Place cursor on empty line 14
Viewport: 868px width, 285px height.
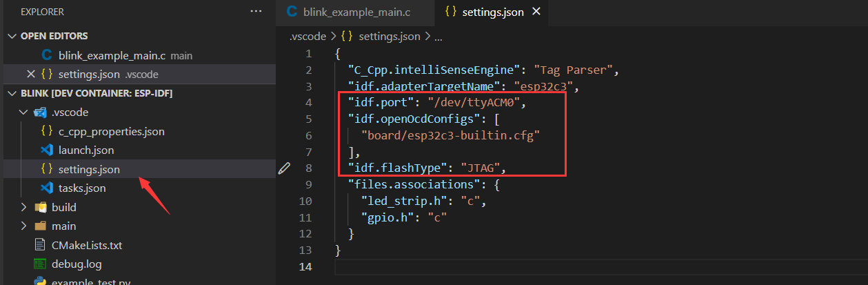(x=483, y=266)
